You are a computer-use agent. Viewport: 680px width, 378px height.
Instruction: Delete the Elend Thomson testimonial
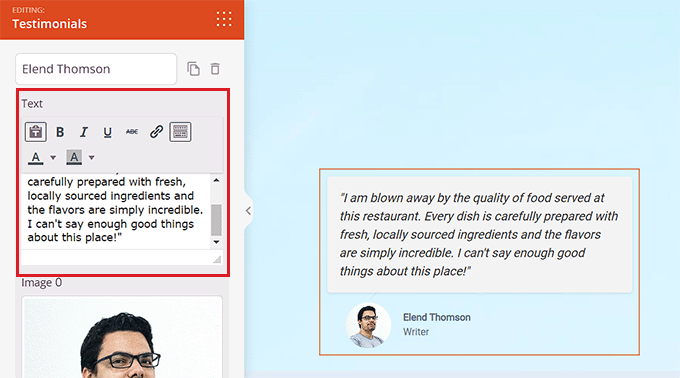click(215, 69)
